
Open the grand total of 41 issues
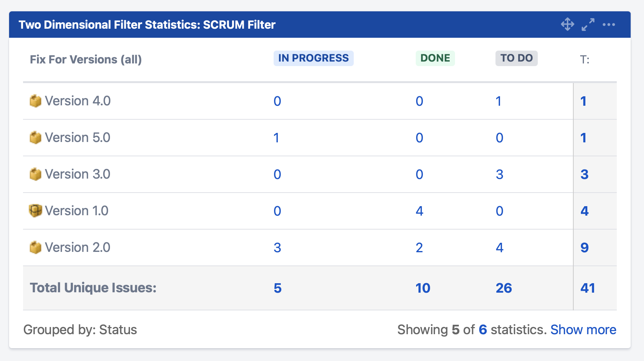click(588, 288)
